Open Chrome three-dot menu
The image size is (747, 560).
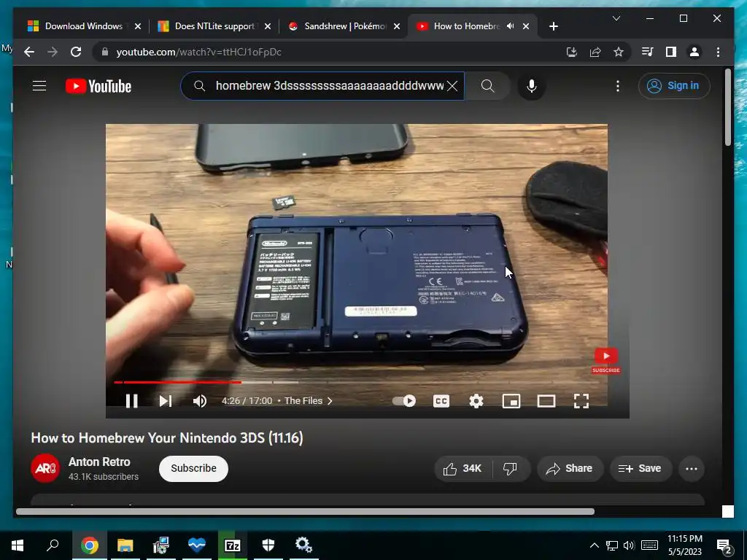tap(718, 52)
